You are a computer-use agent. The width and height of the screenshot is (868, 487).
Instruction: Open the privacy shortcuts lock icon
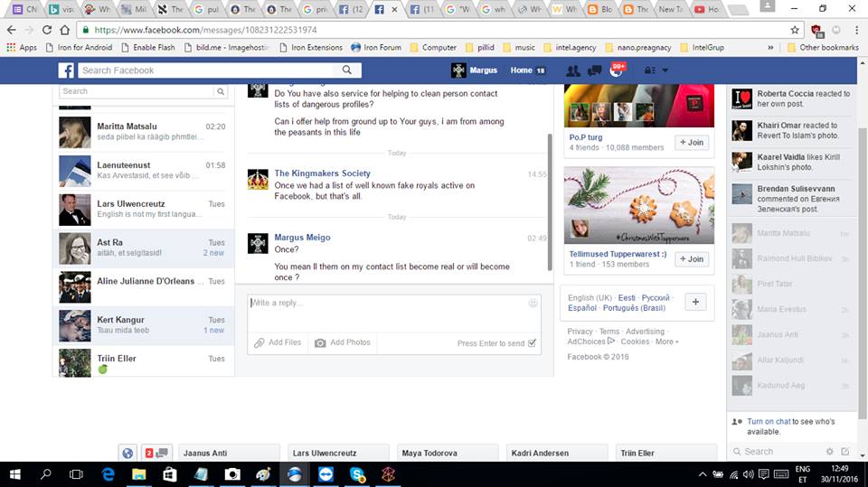pyautogui.click(x=650, y=70)
